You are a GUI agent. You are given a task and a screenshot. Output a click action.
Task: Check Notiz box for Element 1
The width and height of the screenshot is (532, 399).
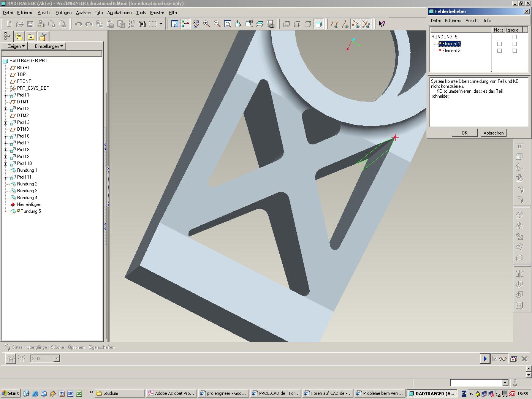(499, 44)
